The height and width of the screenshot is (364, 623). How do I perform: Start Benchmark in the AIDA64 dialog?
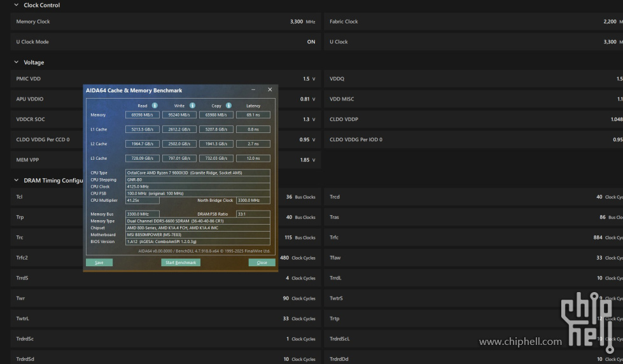(181, 262)
